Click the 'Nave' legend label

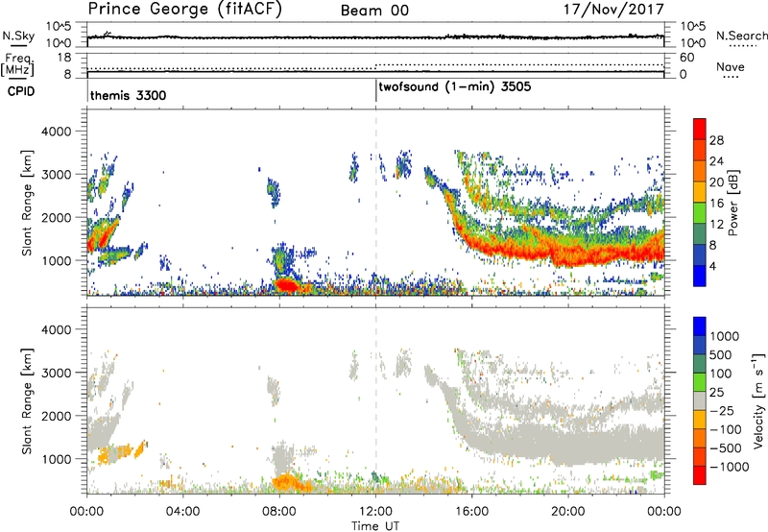point(731,66)
